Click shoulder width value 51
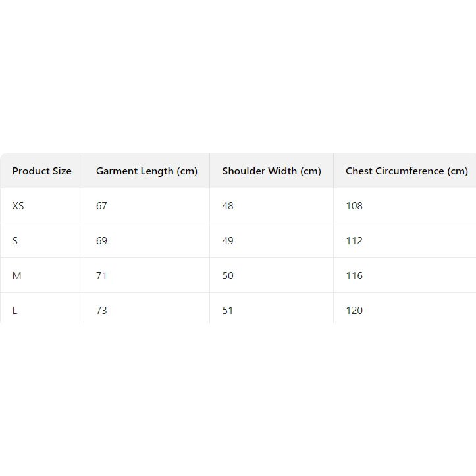This screenshot has width=476, height=476. pyautogui.click(x=228, y=311)
